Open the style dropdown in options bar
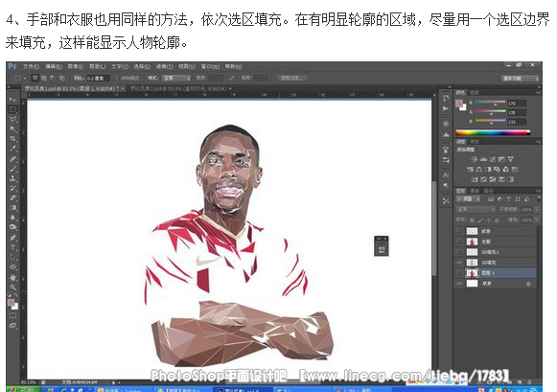This screenshot has height=392, width=557. click(176, 78)
